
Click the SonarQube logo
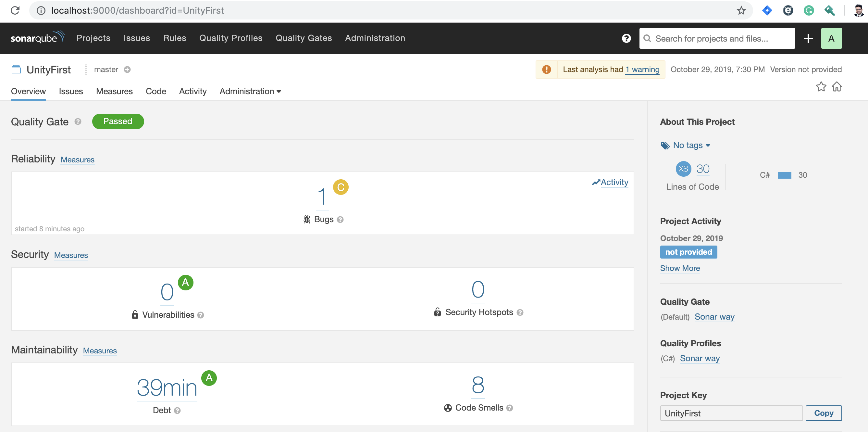point(37,38)
